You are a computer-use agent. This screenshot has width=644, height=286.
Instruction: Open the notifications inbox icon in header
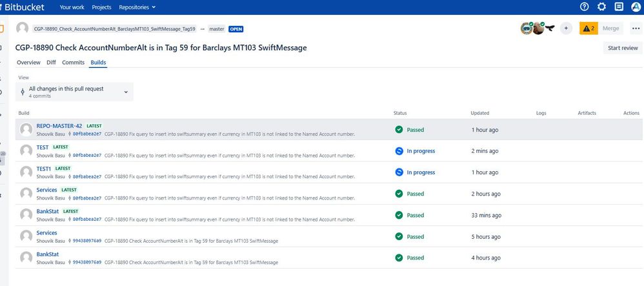(619, 6)
